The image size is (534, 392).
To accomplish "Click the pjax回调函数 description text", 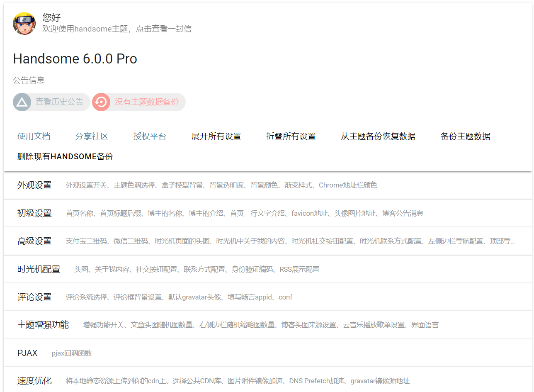I will (x=72, y=353).
